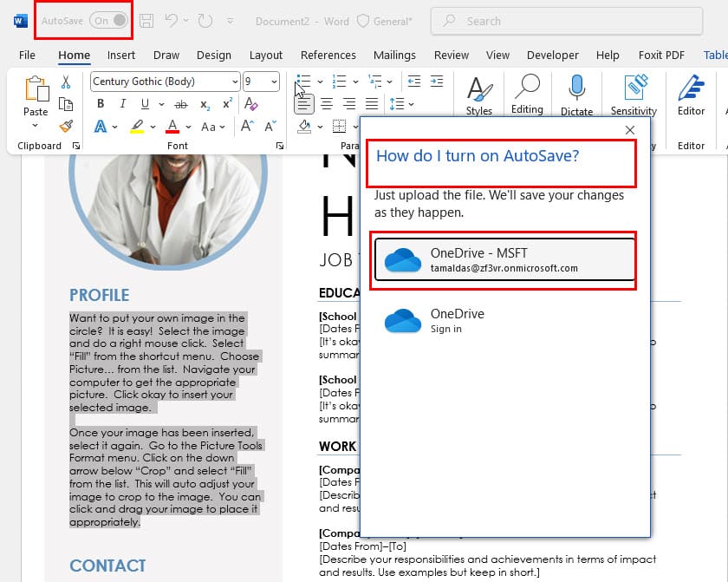
Task: Increase font size with Grow Font
Action: click(x=247, y=126)
